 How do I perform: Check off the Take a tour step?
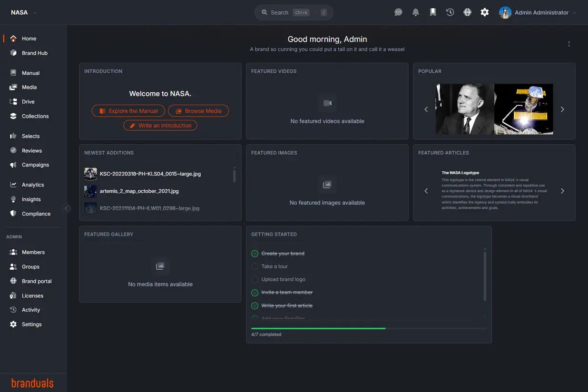tap(255, 266)
